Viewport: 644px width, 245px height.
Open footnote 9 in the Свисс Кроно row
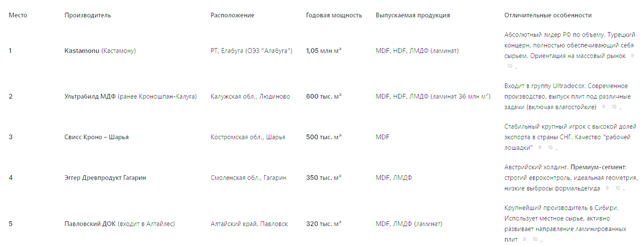(539, 147)
